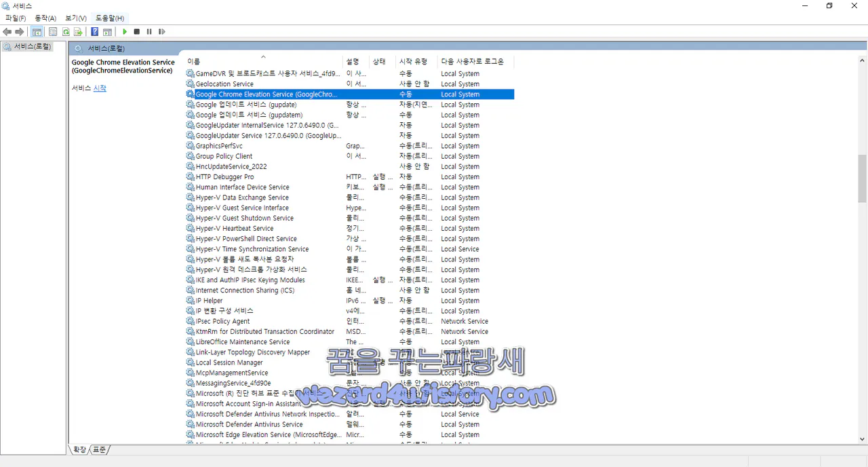The image size is (868, 467).
Task: Select IKE and AuthIP IPsec Keying Modules
Action: (349, 280)
